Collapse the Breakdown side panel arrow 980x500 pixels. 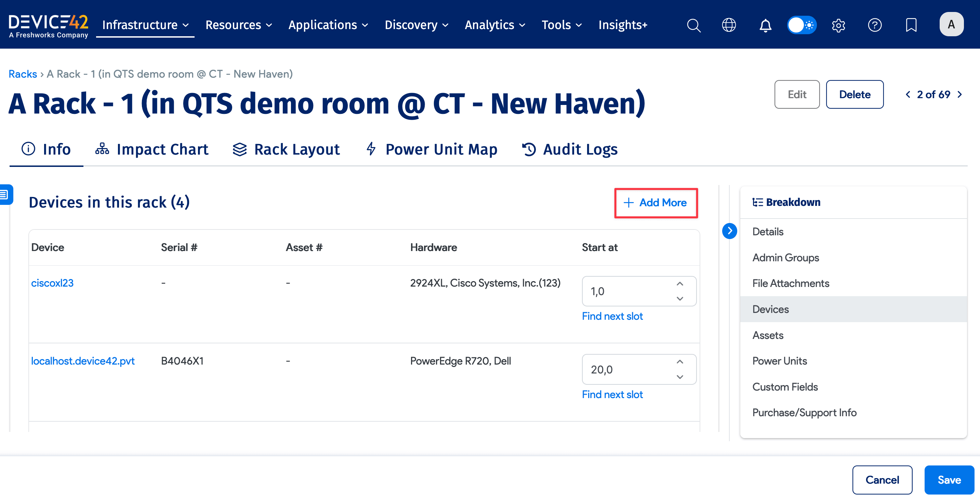[730, 231]
